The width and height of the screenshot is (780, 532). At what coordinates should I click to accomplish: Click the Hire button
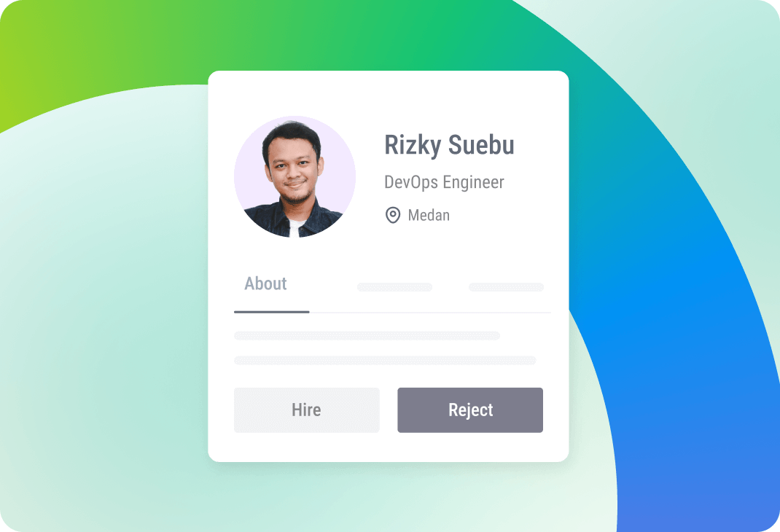tap(306, 410)
